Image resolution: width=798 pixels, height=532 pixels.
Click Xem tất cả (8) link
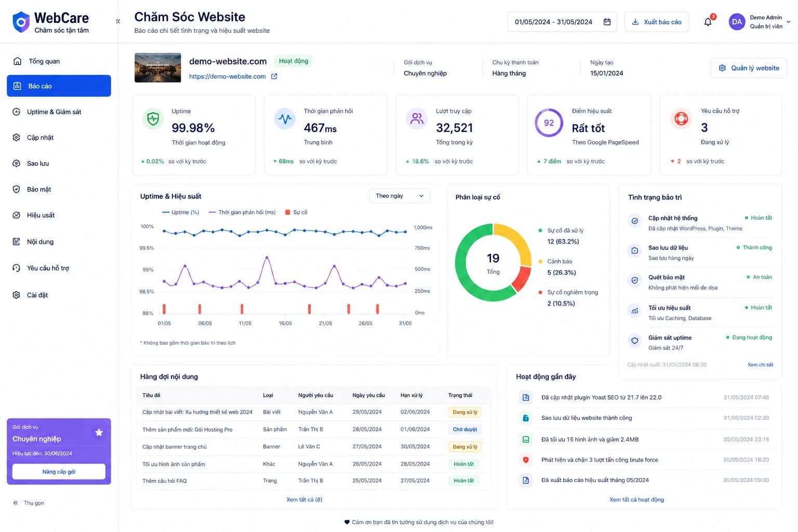304,500
